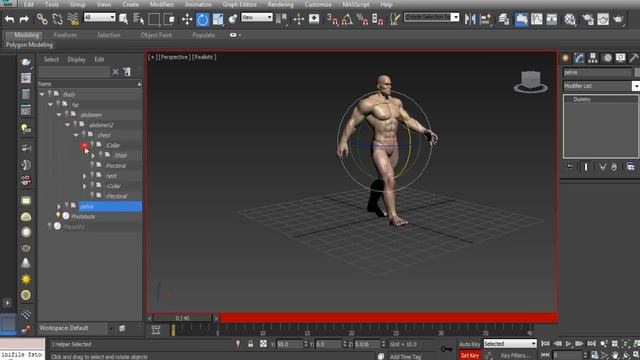Image resolution: width=640 pixels, height=360 pixels.
Task: Click the Render Production teapot icon
Action: pos(618,19)
